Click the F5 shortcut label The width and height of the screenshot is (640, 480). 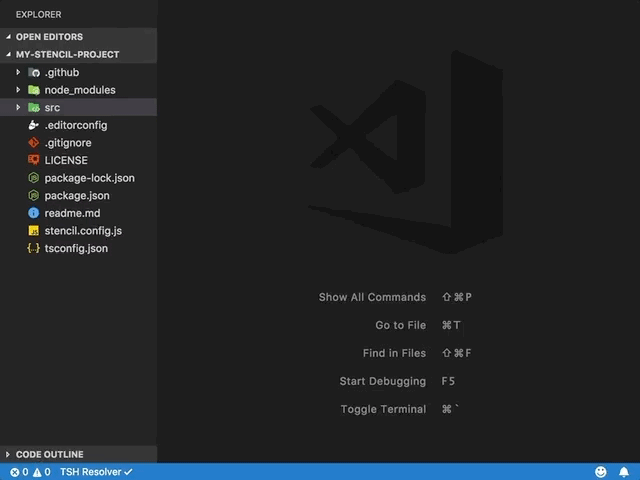448,381
